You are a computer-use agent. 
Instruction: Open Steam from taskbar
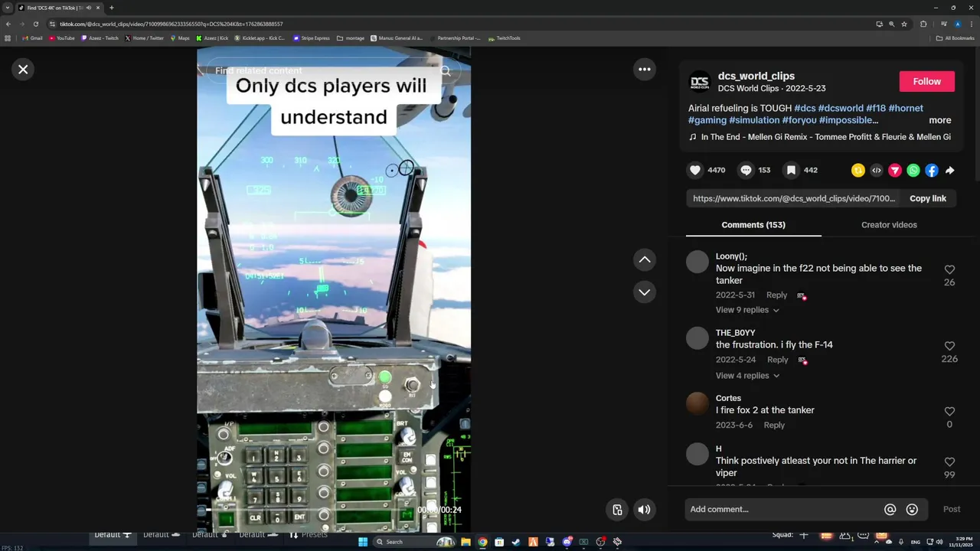coord(516,542)
